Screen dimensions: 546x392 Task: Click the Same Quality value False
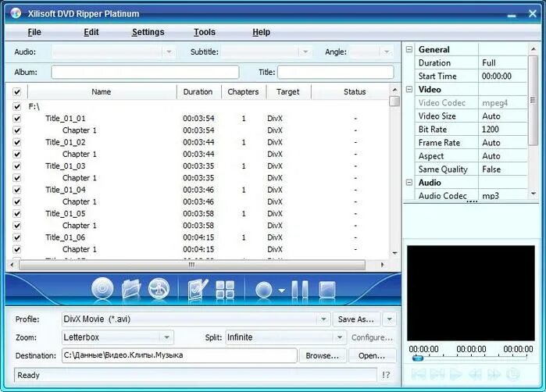(491, 169)
